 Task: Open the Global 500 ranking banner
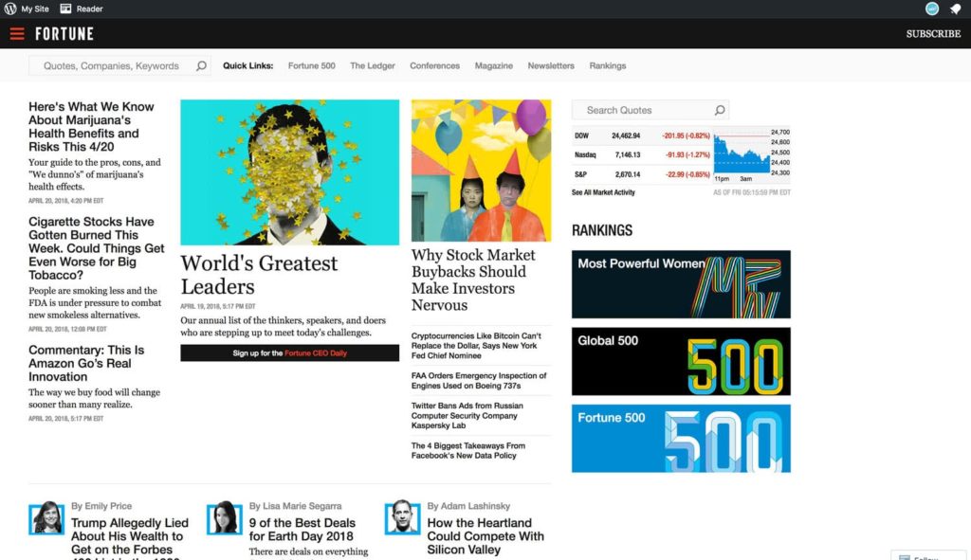tap(681, 361)
